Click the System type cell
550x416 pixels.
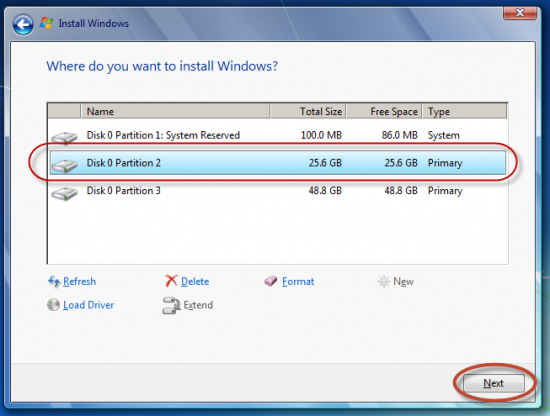[x=443, y=135]
